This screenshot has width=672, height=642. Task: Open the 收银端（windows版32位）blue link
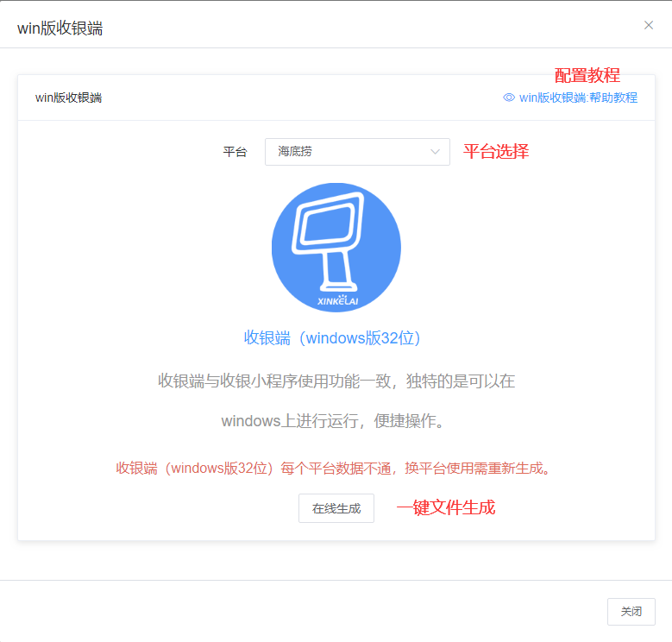tap(332, 338)
